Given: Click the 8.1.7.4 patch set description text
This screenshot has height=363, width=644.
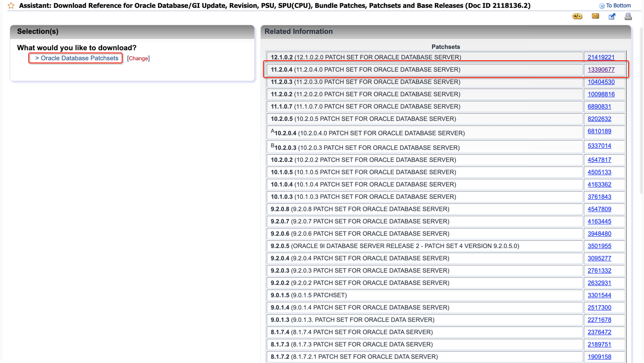Looking at the screenshot, I should click(x=352, y=332).
